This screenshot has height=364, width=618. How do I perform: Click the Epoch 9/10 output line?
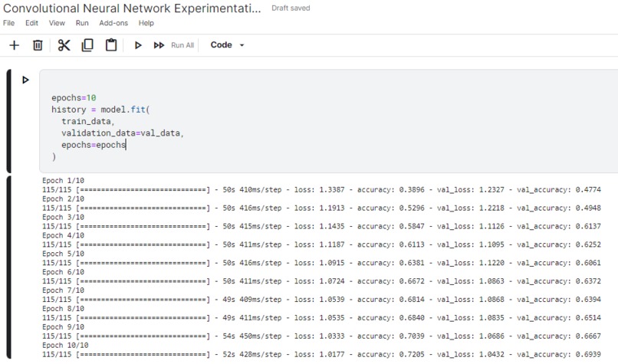[x=64, y=327]
